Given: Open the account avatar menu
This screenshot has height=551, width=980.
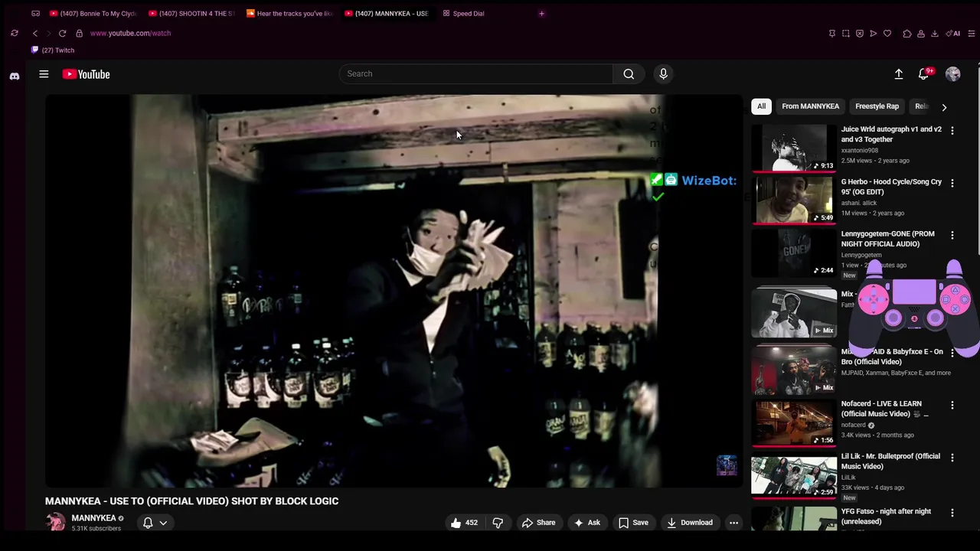Looking at the screenshot, I should coord(952,73).
